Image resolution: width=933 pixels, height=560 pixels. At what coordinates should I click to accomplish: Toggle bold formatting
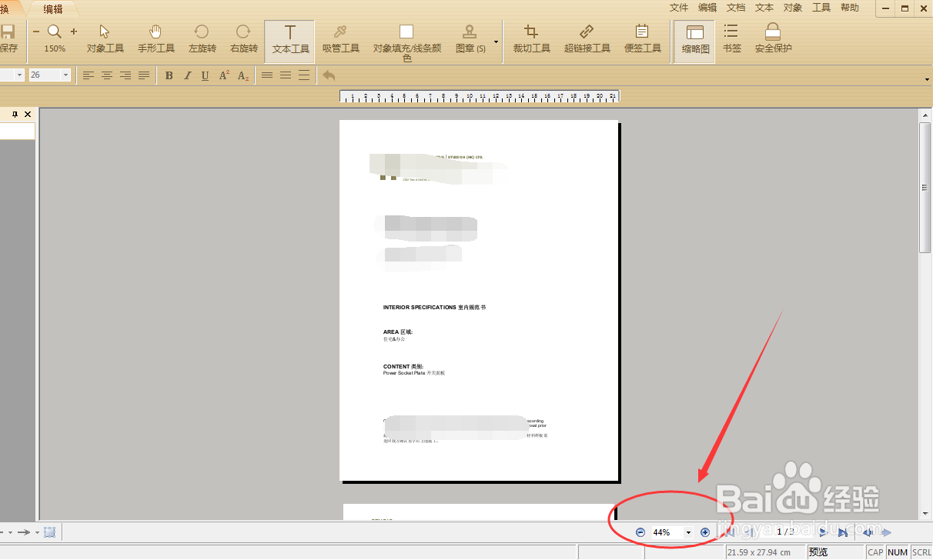169,75
